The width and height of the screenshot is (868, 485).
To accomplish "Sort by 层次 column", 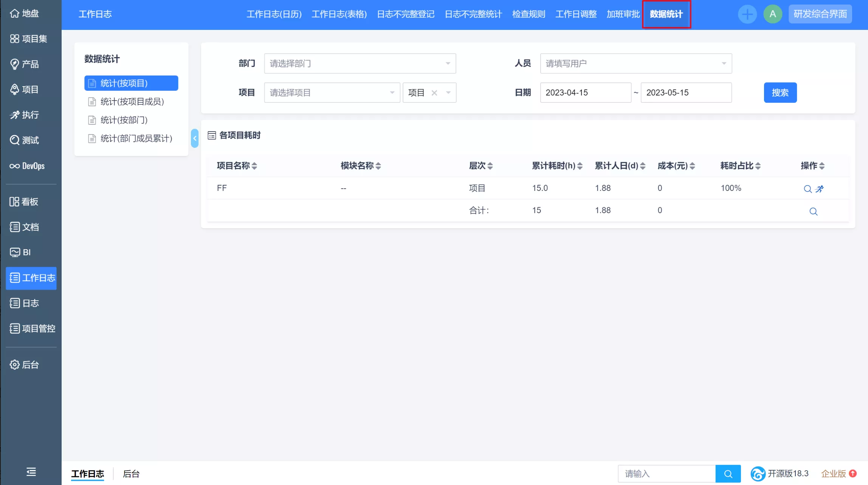I will coord(481,166).
